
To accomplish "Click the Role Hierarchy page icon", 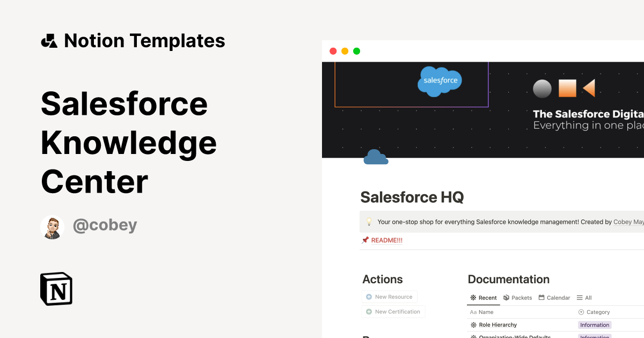I will [474, 325].
